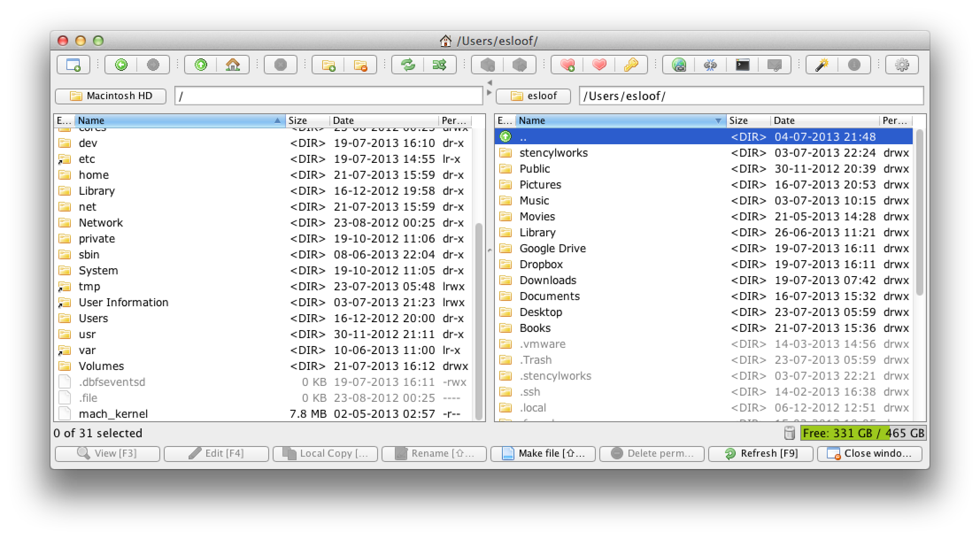Click the left panel vertical scrollbar

pyautogui.click(x=478, y=321)
